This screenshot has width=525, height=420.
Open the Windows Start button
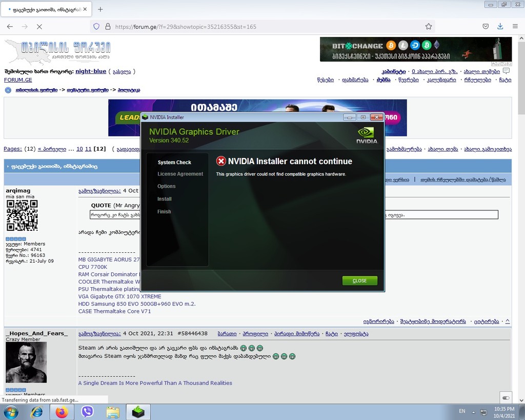coord(10,412)
